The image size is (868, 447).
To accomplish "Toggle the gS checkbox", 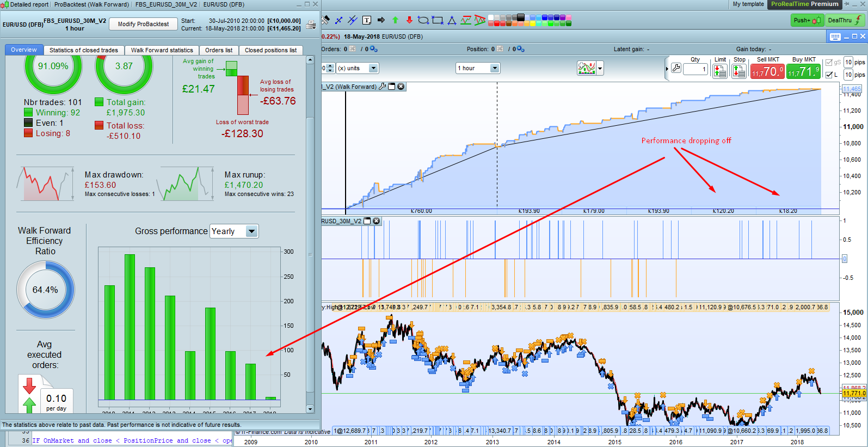I will (829, 63).
